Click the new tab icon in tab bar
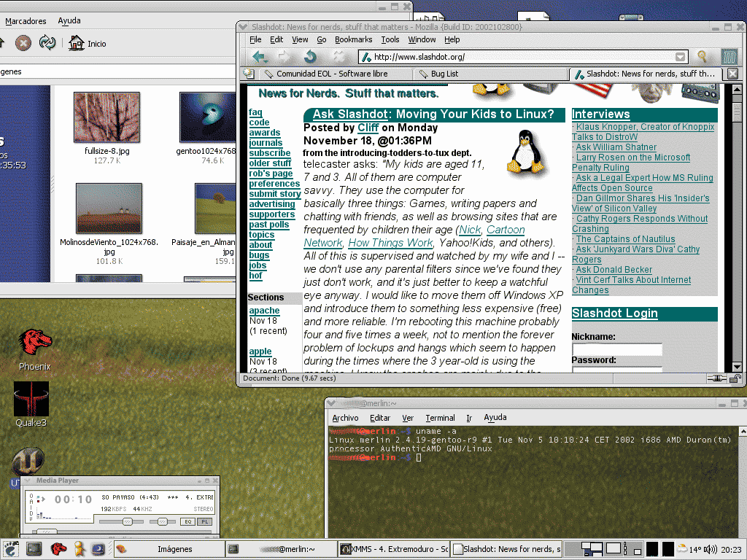The image size is (747, 560). point(248,74)
